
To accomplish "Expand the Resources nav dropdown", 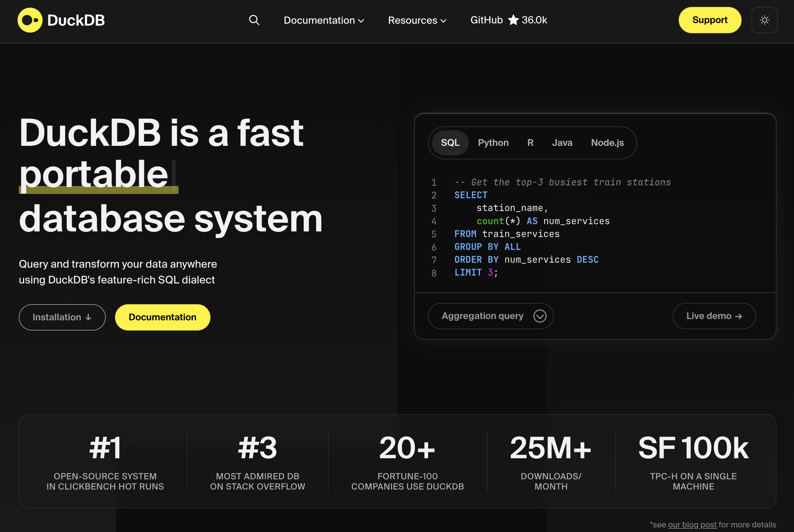I will (x=417, y=20).
